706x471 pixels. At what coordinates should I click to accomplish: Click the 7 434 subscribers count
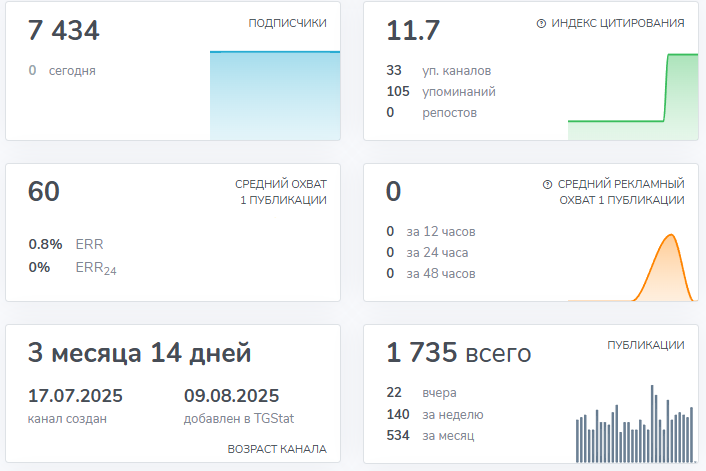[64, 31]
